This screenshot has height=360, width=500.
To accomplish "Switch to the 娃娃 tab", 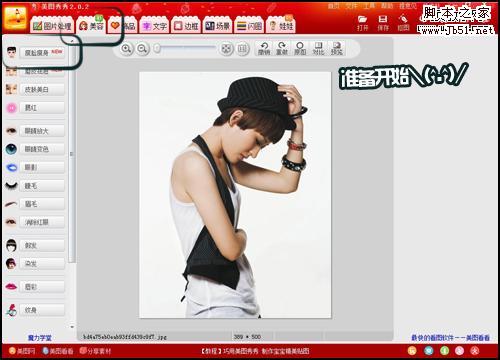I will (x=281, y=26).
